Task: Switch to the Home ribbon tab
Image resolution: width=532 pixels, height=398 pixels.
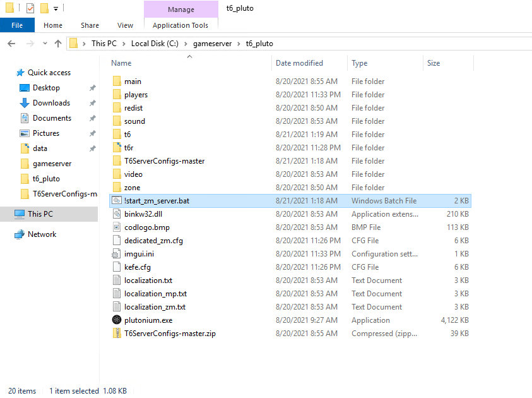Action: (x=53, y=25)
